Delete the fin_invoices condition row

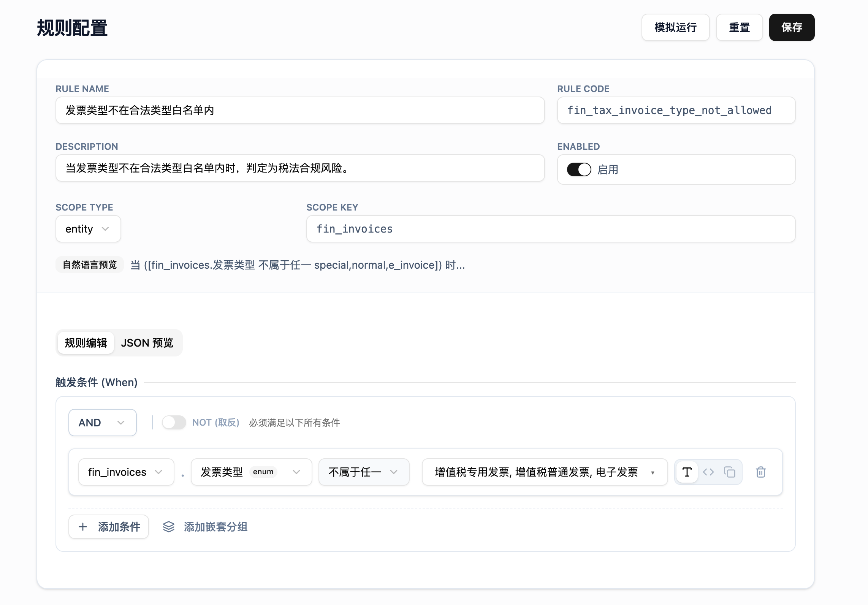[x=761, y=472]
